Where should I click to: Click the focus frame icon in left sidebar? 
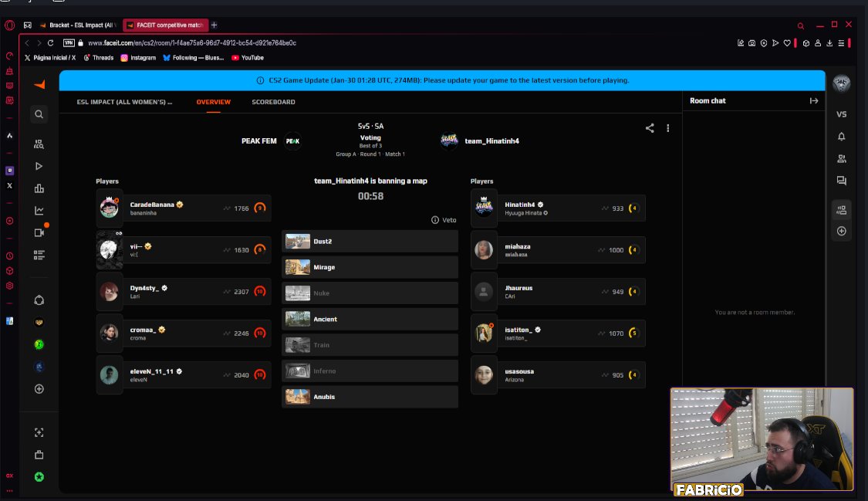[39, 432]
